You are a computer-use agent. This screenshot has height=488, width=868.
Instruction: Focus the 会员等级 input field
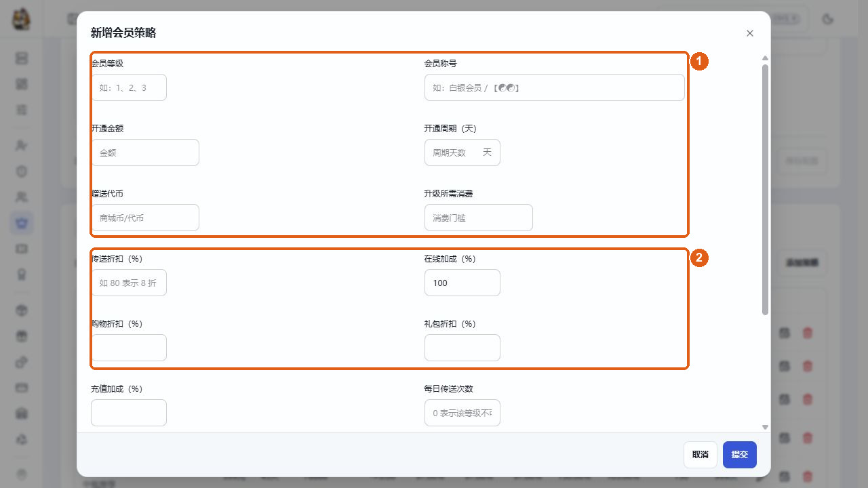pyautogui.click(x=129, y=87)
